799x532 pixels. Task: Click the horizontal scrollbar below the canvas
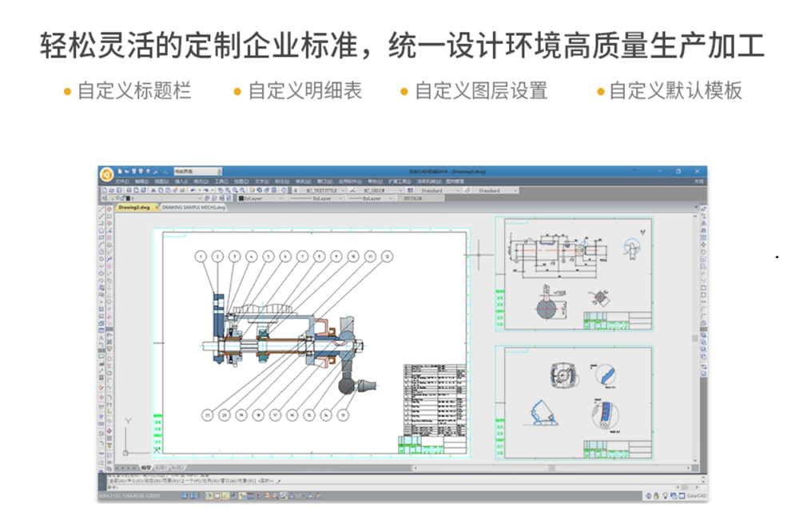(x=552, y=467)
